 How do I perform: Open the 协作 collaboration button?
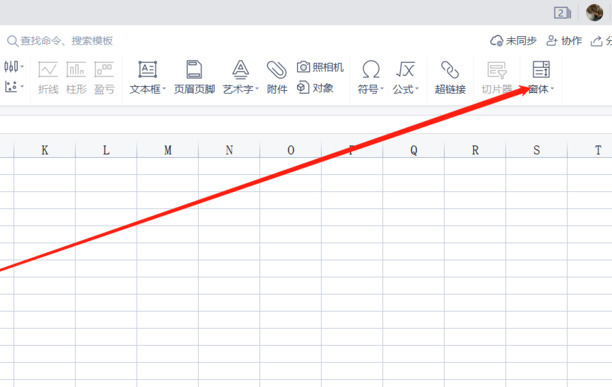coord(564,41)
